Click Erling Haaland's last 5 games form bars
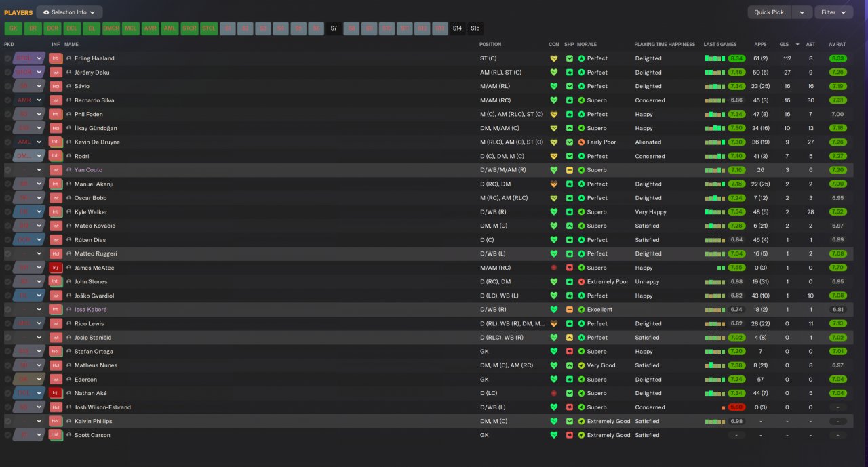This screenshot has height=467, width=868. point(715,58)
